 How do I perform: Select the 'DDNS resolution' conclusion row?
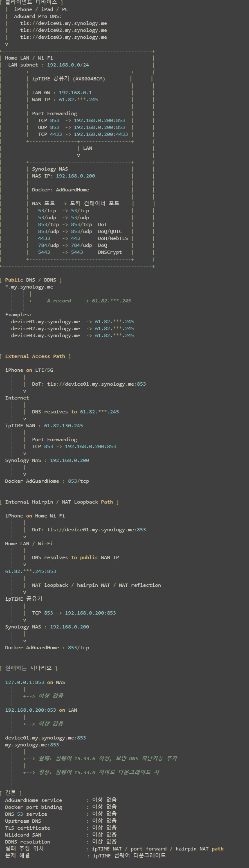point(61,842)
